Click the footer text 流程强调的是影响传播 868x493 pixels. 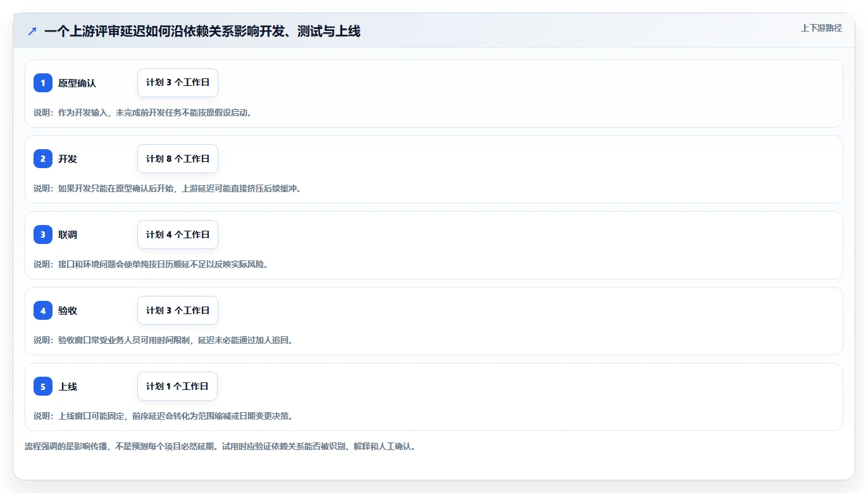click(x=220, y=446)
